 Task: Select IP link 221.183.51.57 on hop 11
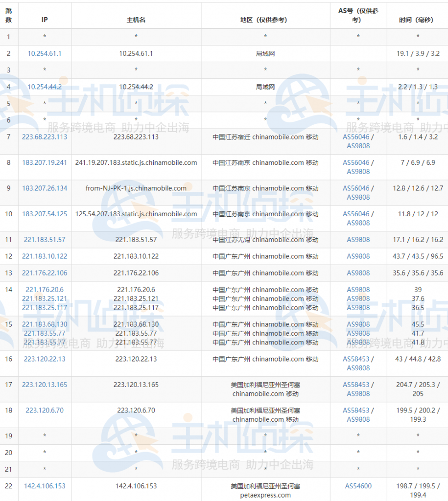point(44,240)
